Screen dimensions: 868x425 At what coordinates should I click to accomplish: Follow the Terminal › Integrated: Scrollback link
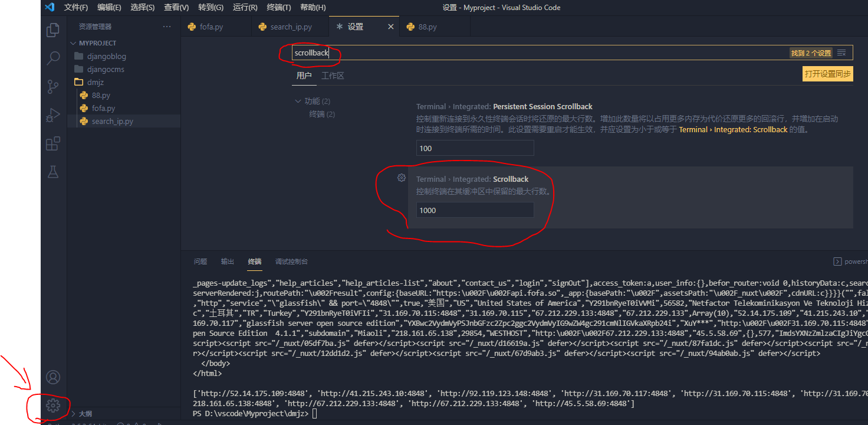(733, 129)
